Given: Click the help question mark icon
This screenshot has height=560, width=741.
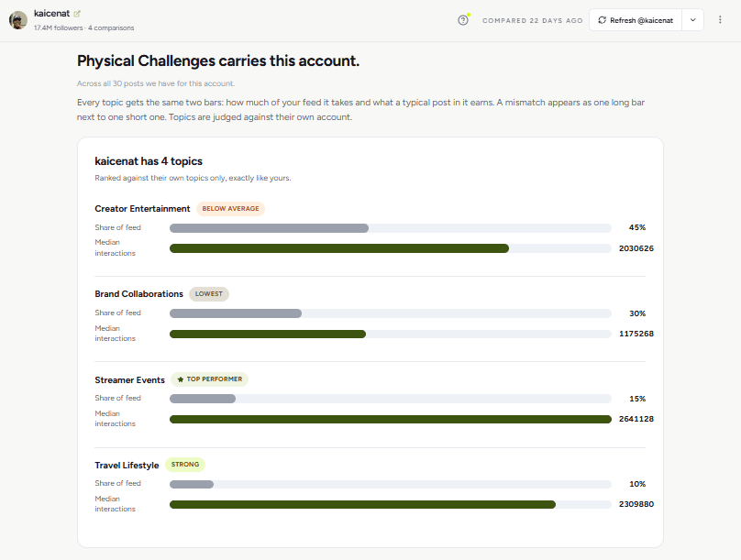Looking at the screenshot, I should (463, 20).
